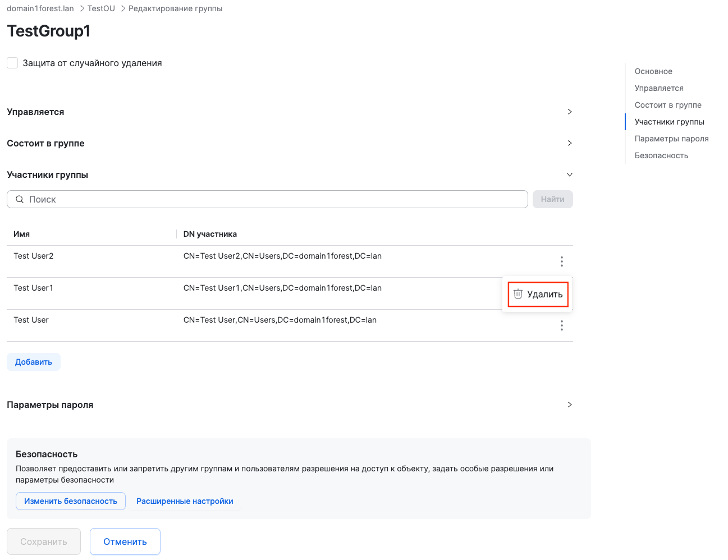Open Изменить безопасность

71,501
